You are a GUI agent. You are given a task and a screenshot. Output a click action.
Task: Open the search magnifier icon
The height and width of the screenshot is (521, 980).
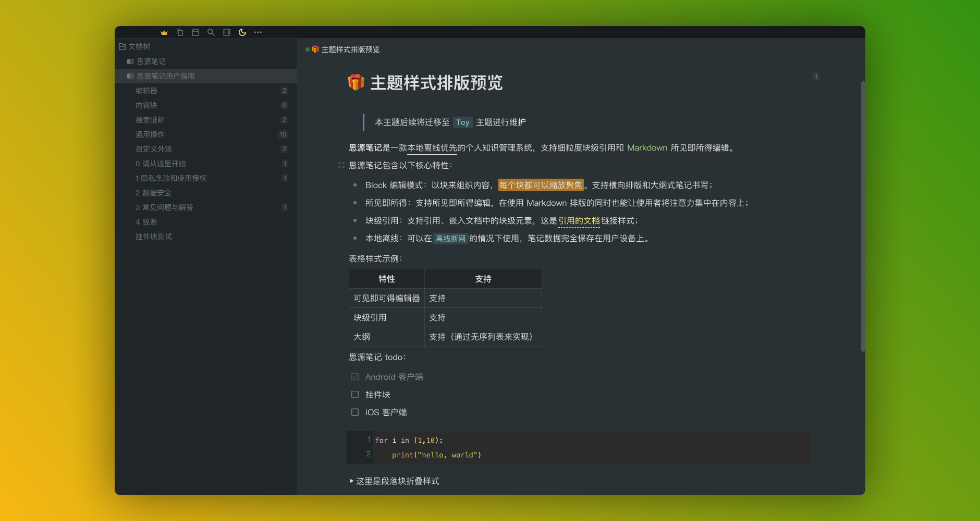[x=211, y=32]
